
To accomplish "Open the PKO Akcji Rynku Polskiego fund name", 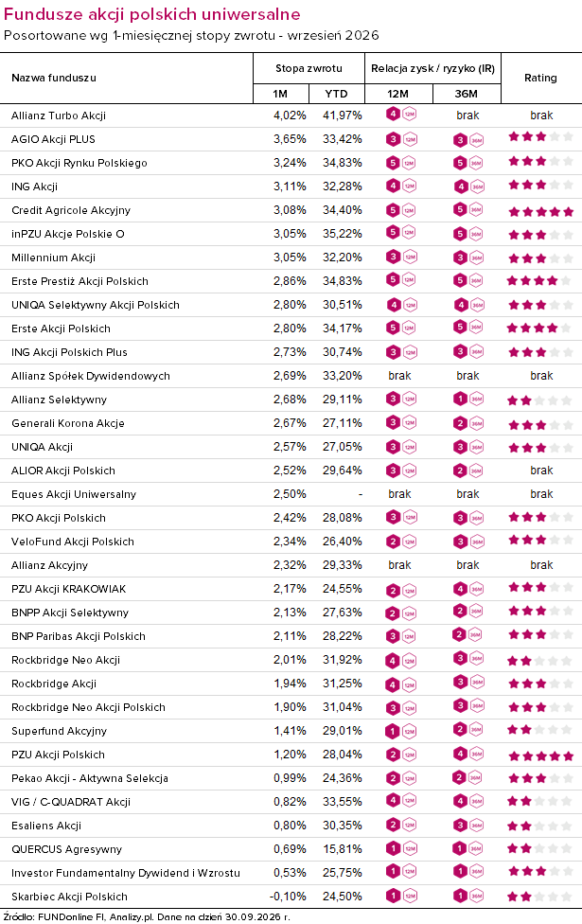I will (x=79, y=163).
